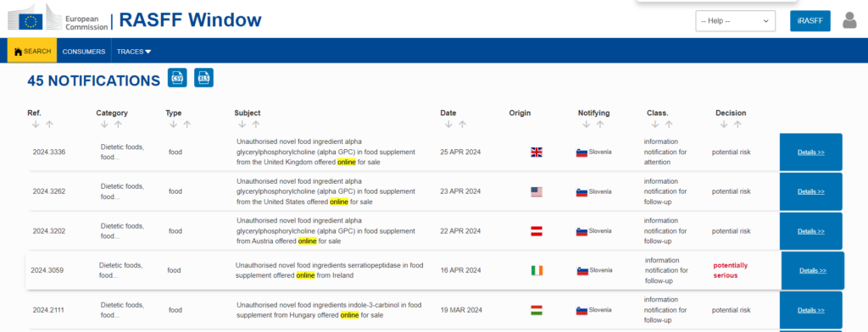Open the Help dropdown
This screenshot has height=332, width=868.
coord(735,21)
